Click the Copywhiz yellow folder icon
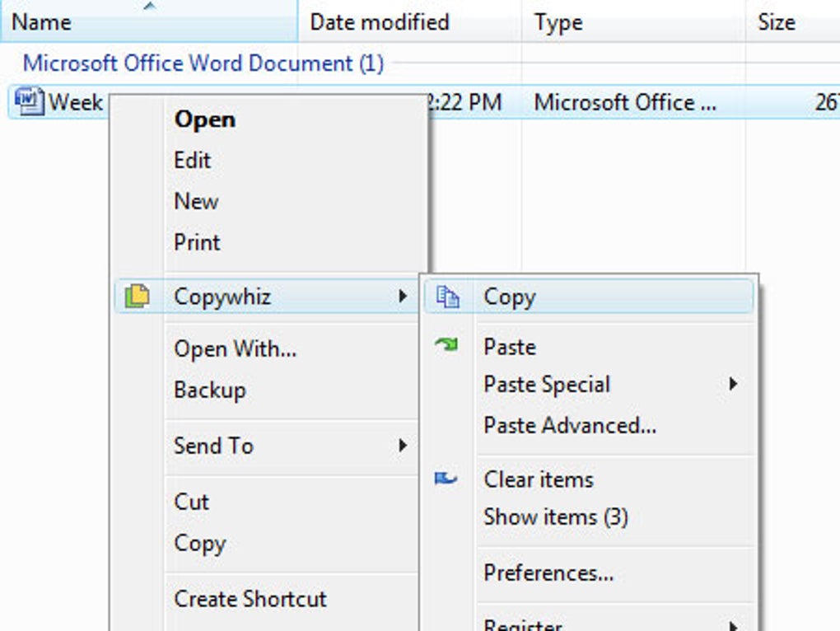840x631 pixels. 138,297
